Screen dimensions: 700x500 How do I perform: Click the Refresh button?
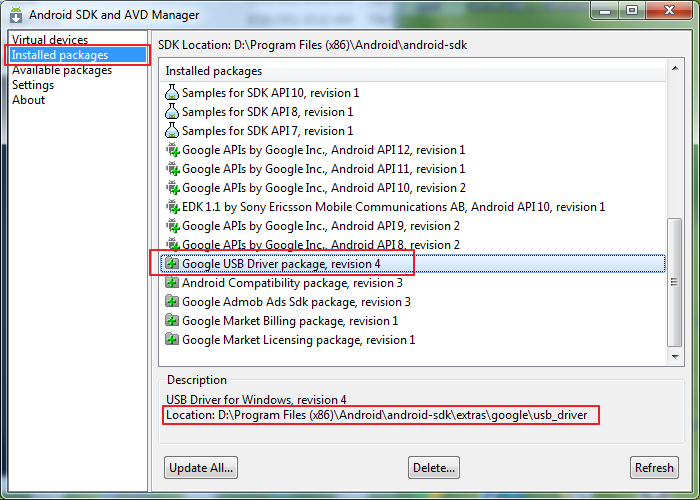[x=654, y=467]
